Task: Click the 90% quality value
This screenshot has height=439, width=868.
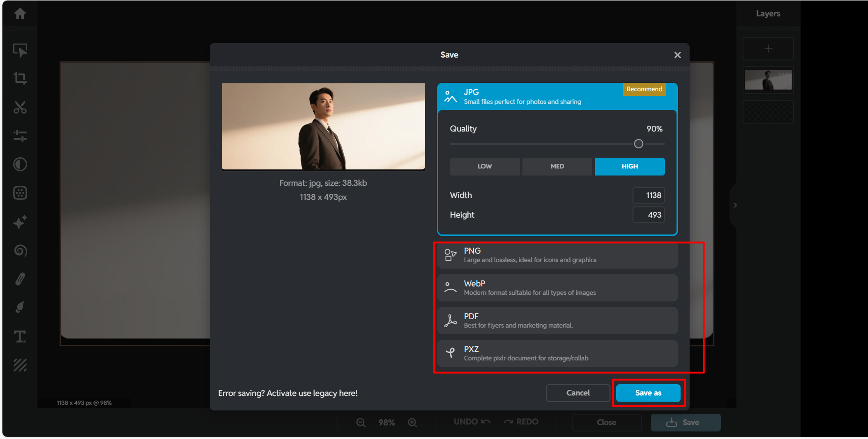Action: coord(655,129)
